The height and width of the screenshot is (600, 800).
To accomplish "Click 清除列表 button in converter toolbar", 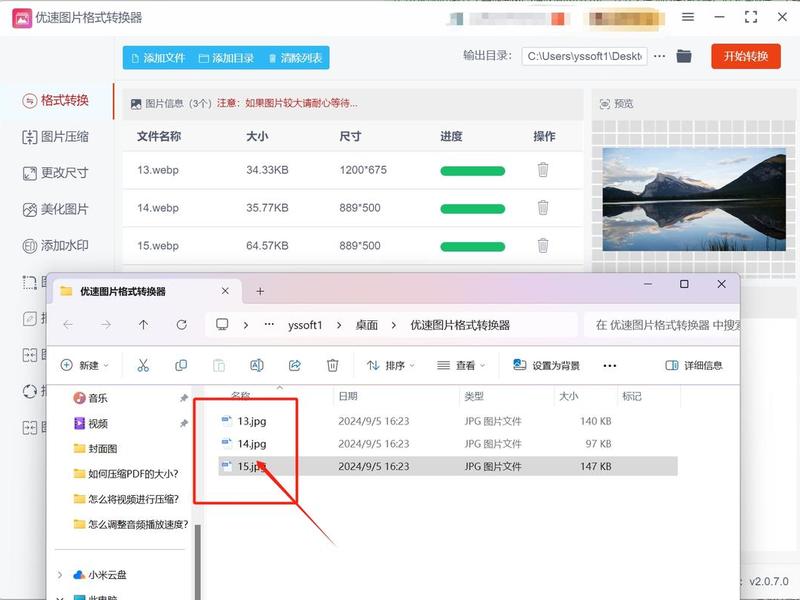I will (x=295, y=58).
